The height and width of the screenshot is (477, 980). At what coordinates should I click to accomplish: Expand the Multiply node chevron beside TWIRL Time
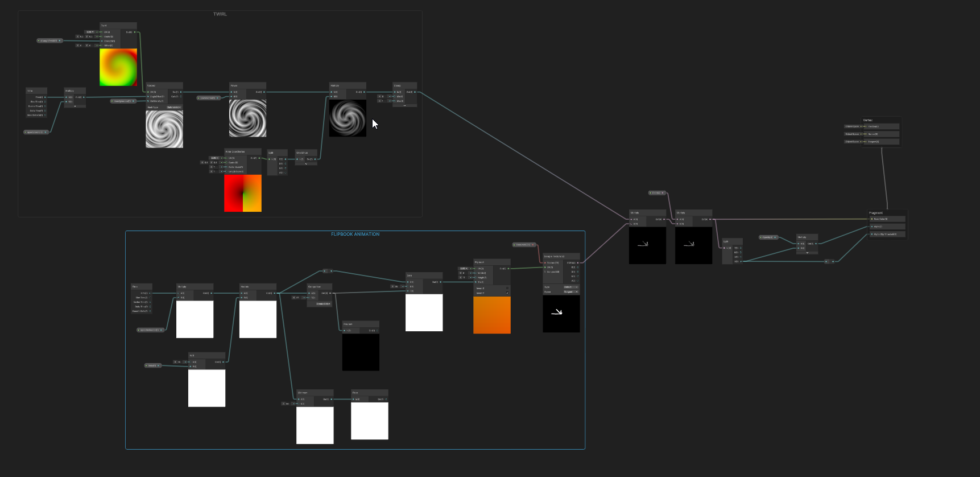coord(75,106)
